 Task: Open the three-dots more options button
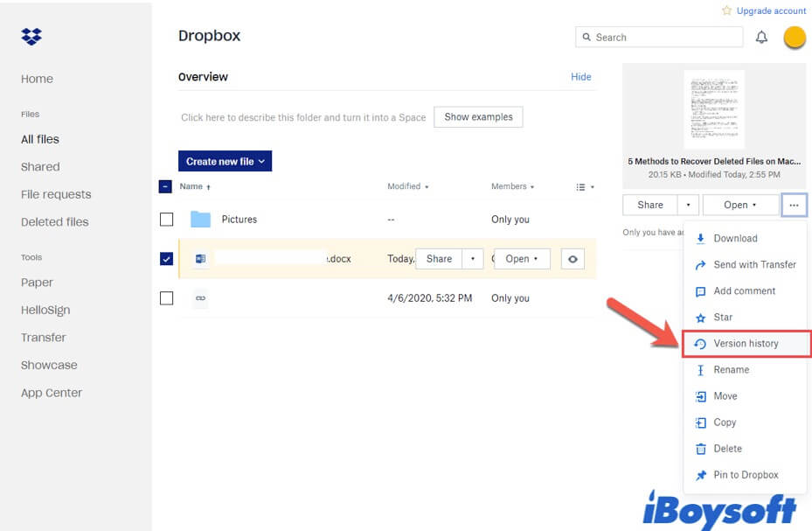click(x=794, y=205)
